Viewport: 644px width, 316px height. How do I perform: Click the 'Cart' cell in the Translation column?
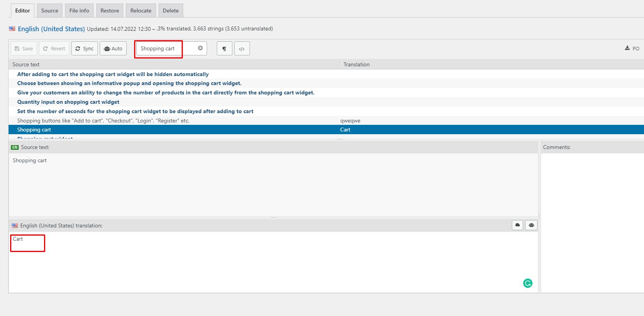point(345,130)
